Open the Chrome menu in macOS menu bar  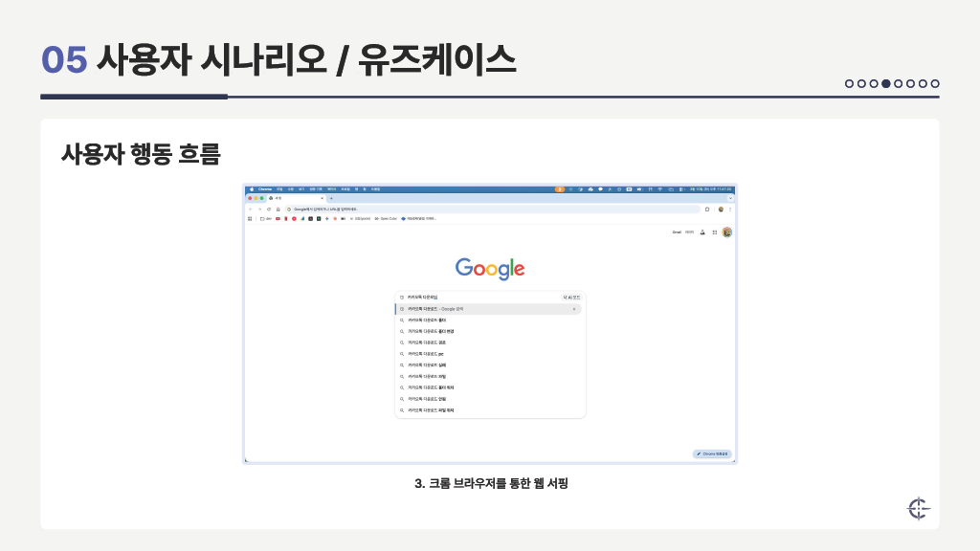pyautogui.click(x=264, y=189)
